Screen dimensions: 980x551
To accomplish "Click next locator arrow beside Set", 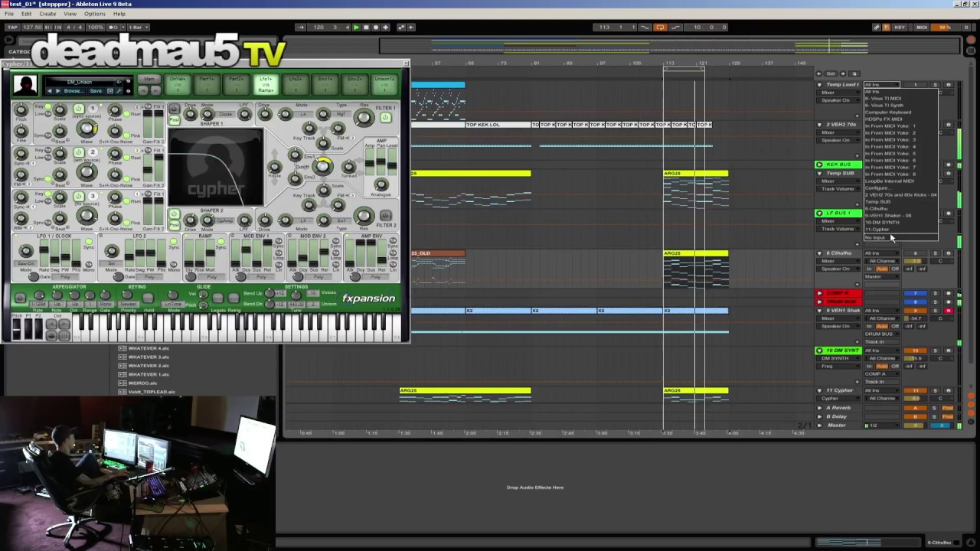I will pos(841,74).
